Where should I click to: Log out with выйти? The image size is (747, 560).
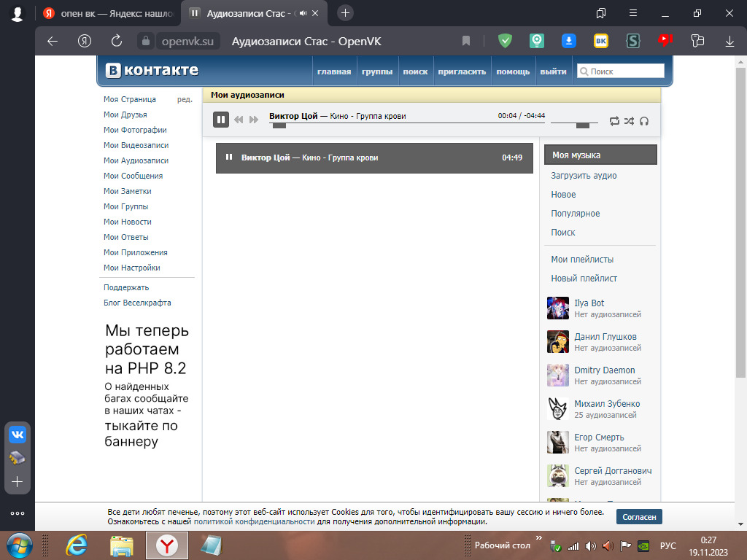(553, 71)
